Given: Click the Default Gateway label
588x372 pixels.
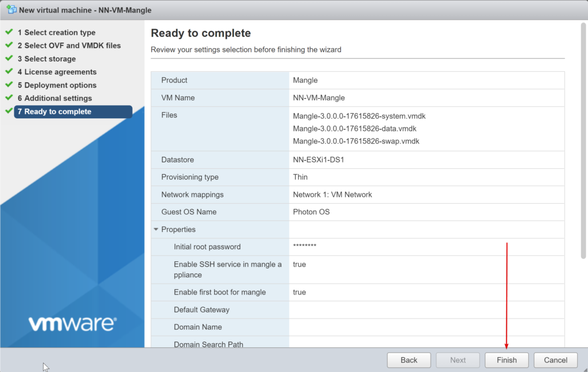Looking at the screenshot, I should point(202,310).
